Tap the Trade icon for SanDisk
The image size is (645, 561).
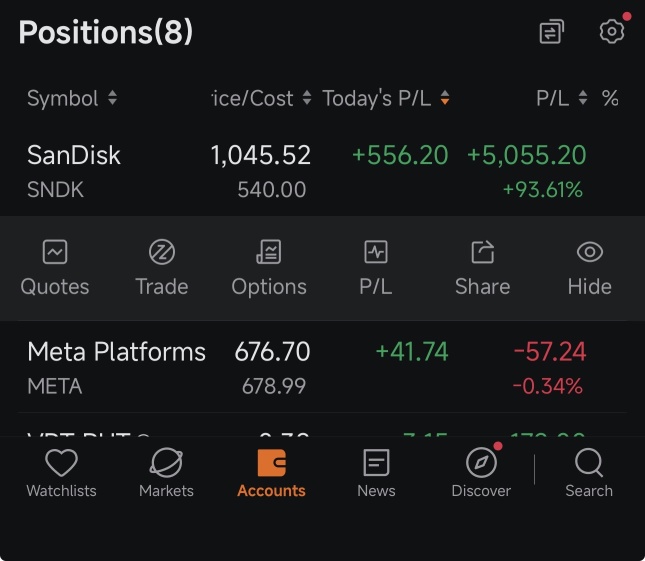[x=162, y=252]
